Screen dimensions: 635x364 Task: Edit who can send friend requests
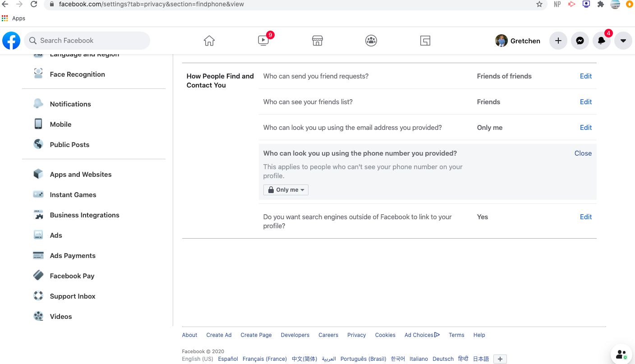coord(586,76)
